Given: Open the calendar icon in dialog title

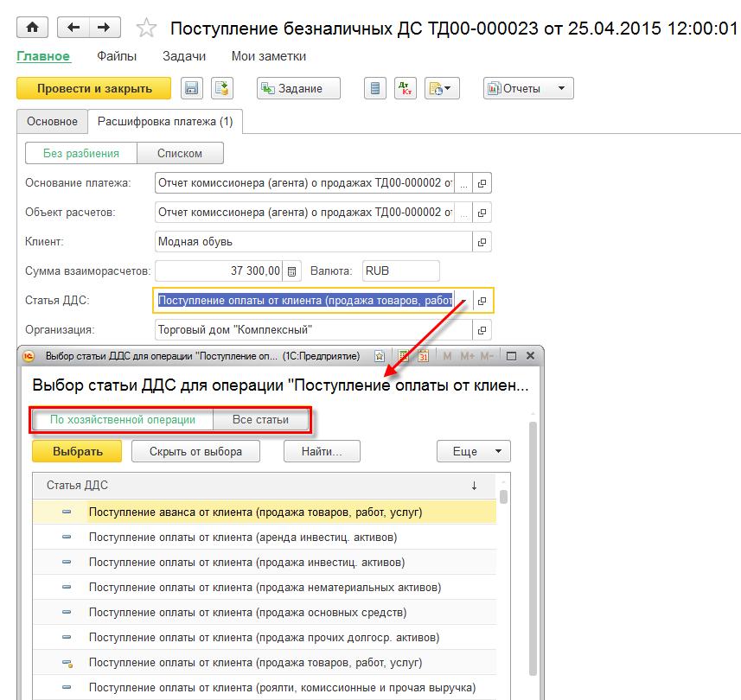Looking at the screenshot, I should (x=423, y=356).
